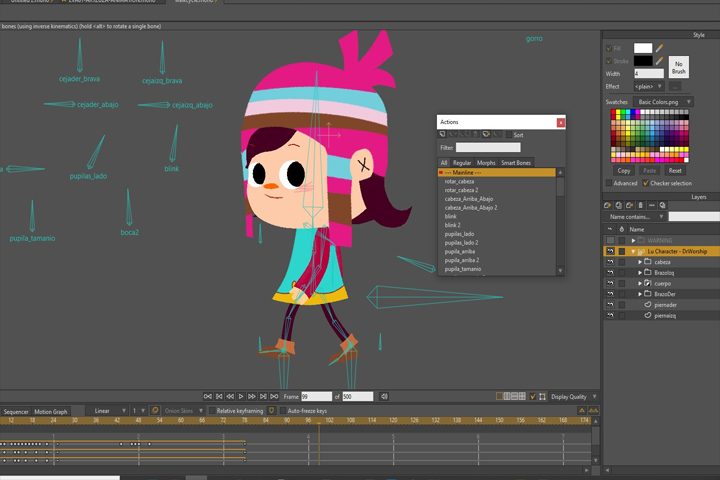Click the Fill color eyedropper icon

[659, 48]
